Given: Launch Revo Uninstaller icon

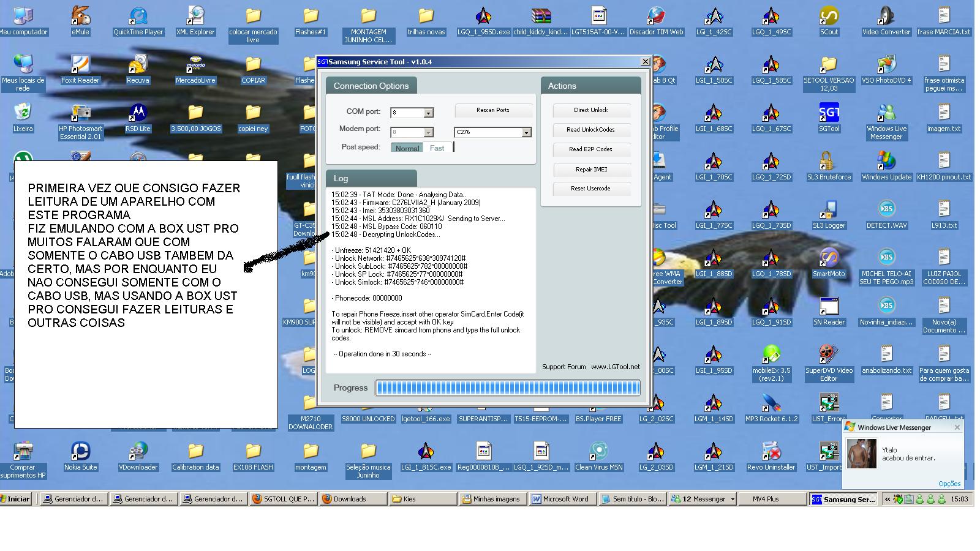Looking at the screenshot, I should pyautogui.click(x=771, y=456).
